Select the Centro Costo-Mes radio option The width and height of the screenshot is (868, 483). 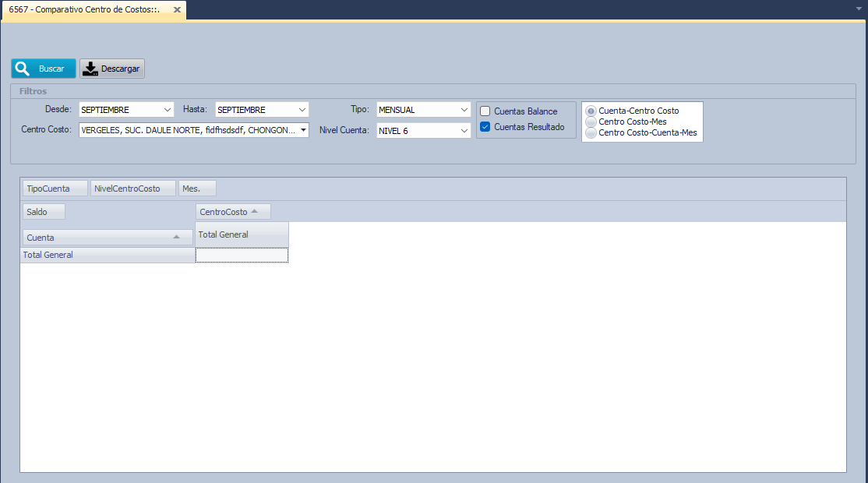pos(591,122)
